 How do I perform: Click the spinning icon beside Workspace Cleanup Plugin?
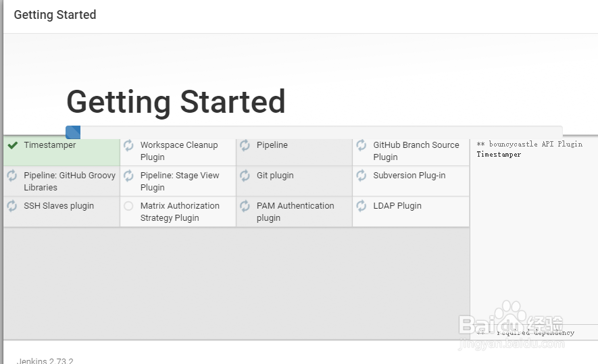pyautogui.click(x=128, y=145)
